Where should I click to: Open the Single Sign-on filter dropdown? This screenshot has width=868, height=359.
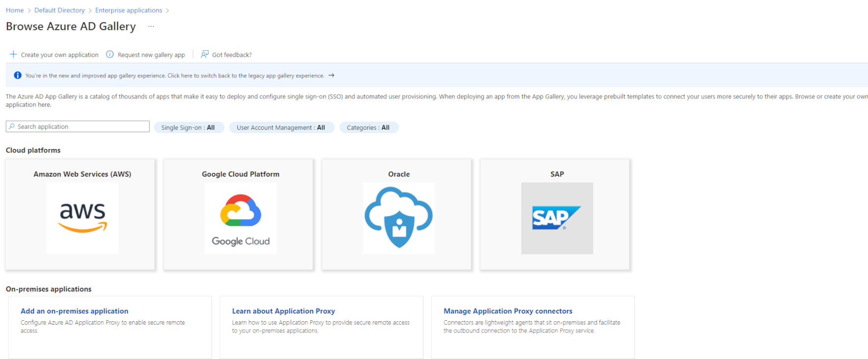pyautogui.click(x=188, y=127)
